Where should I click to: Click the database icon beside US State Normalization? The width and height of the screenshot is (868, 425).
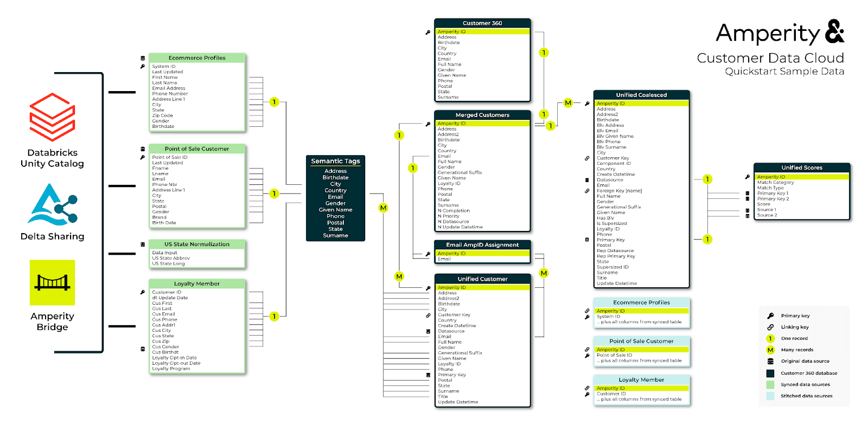pyautogui.click(x=143, y=244)
